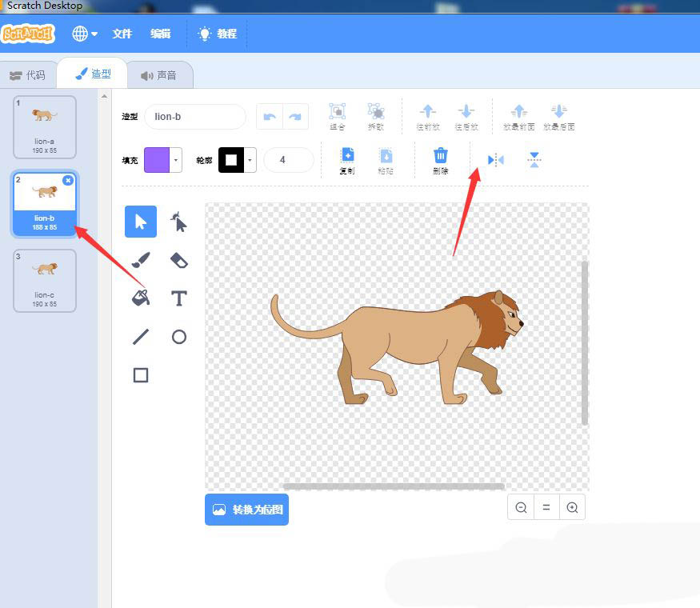This screenshot has height=608, width=700.
Task: Switch to the 造型 (Costumes) tab
Action: [x=93, y=74]
